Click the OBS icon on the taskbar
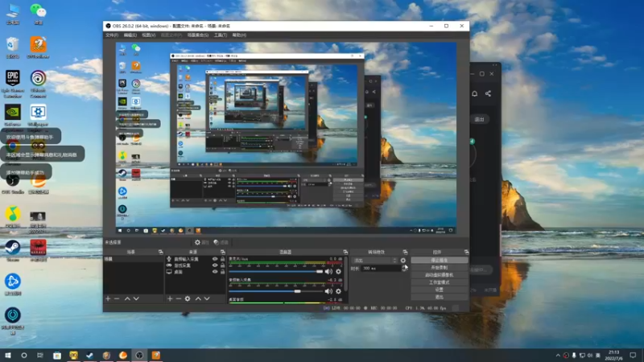Screen dimensions: 644x362 point(139,356)
